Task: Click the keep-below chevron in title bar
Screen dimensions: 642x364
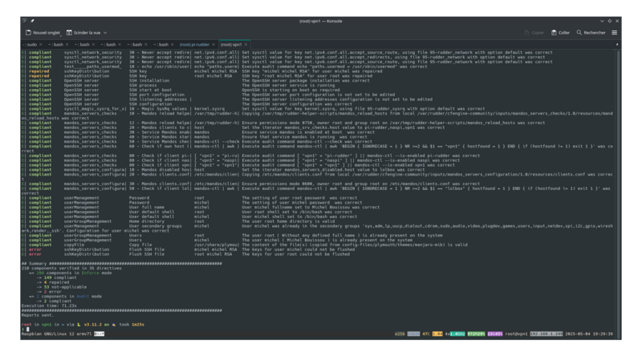Action: pyautogui.click(x=602, y=21)
